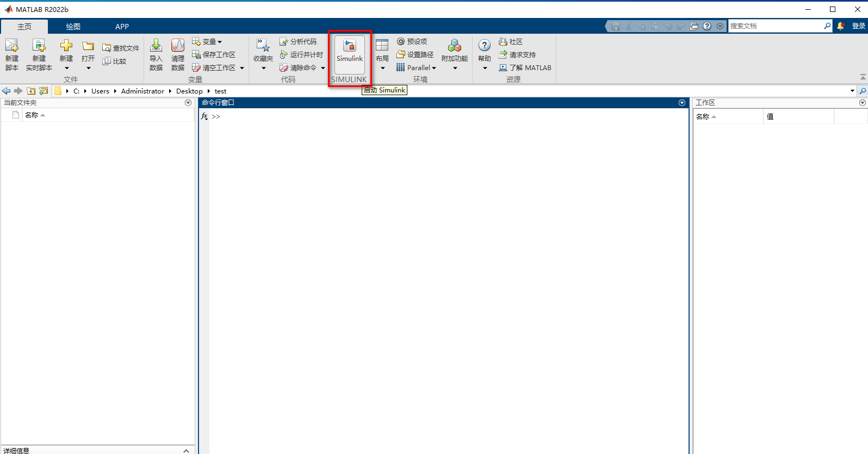Open the quick access toolbar options arrow
The width and height of the screenshot is (868, 454).
coord(720,26)
